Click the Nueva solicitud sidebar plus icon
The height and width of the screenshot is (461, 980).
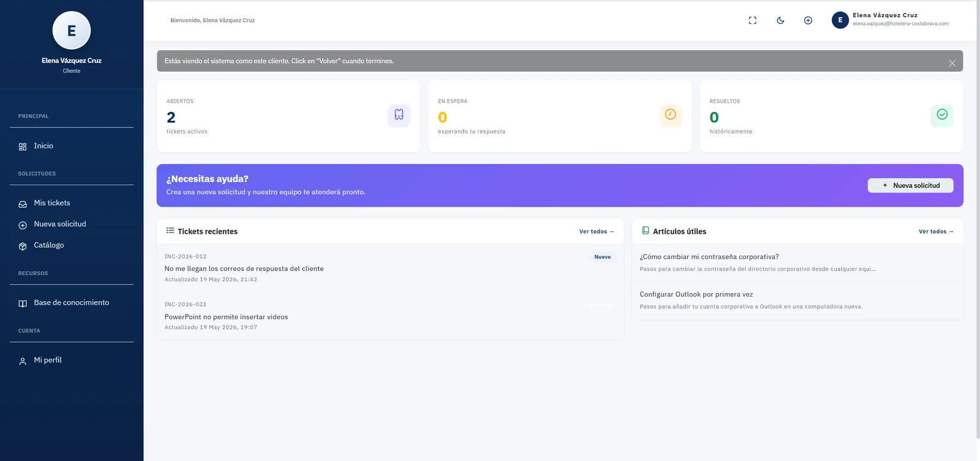[x=23, y=226]
